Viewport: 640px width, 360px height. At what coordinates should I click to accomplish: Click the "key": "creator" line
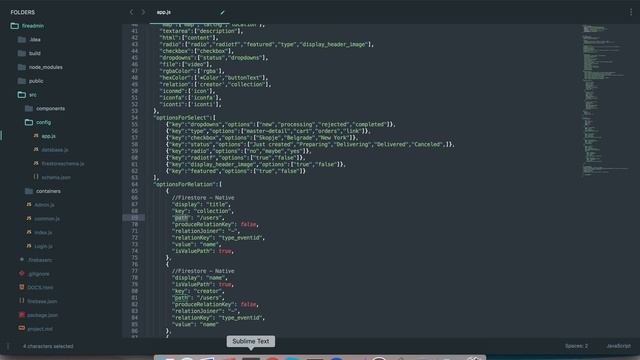point(198,291)
